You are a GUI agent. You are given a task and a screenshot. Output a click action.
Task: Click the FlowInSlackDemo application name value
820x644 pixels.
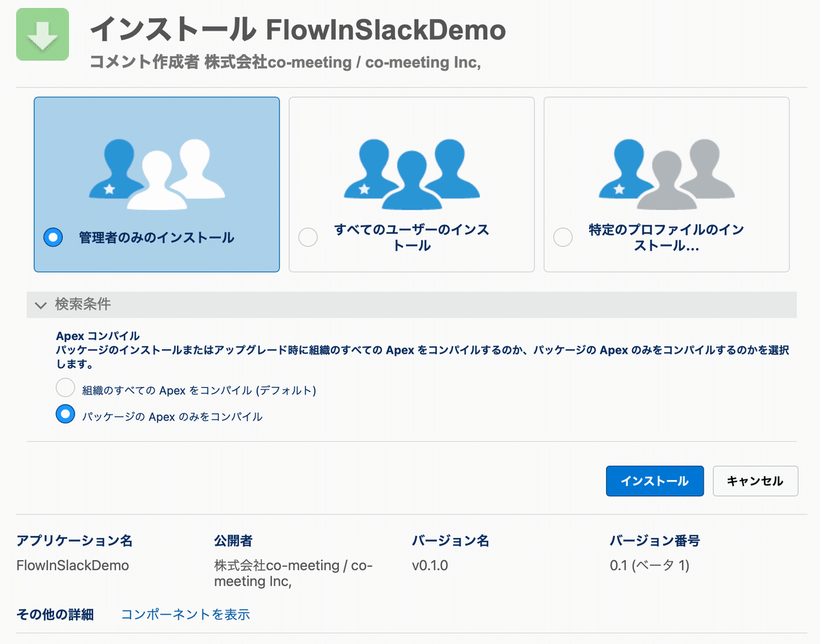(x=72, y=565)
